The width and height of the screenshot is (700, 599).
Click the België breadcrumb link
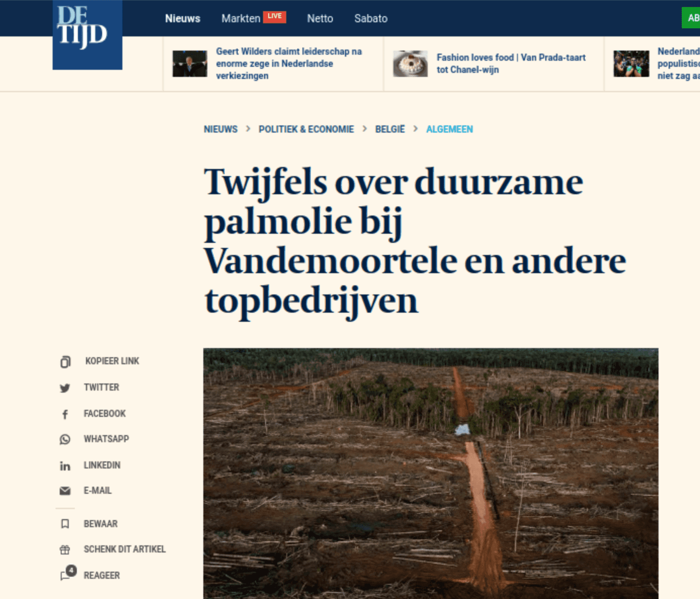(390, 129)
